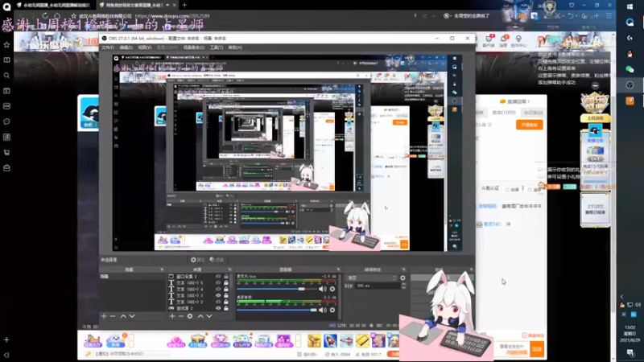Open the 客户端 icon in Douyu header
Screen dimensions: 644x362
[489, 41]
